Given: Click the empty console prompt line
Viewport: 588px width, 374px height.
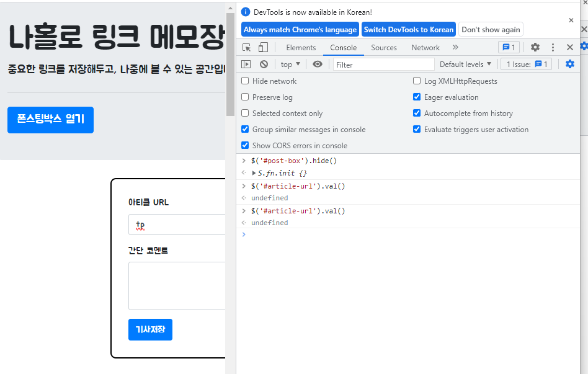Looking at the screenshot, I should point(409,234).
